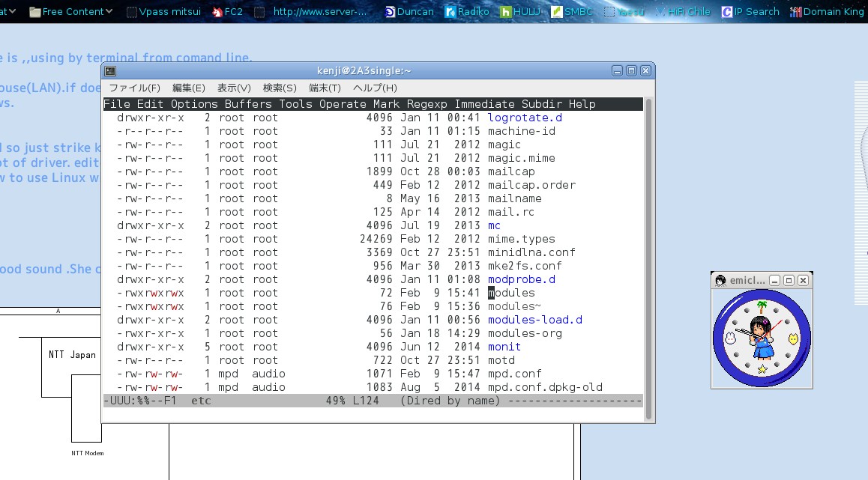Open the logrotate.d directory entry

click(x=525, y=118)
